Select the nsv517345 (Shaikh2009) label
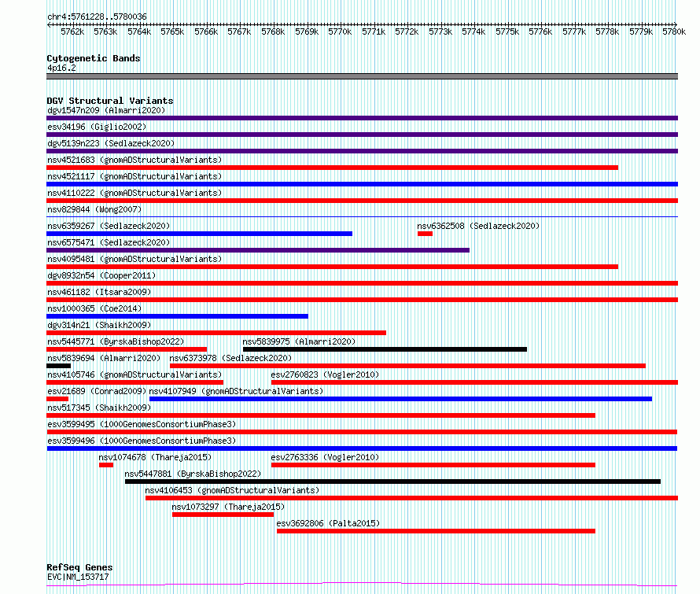Screen dimensions: 700x594 [99, 408]
